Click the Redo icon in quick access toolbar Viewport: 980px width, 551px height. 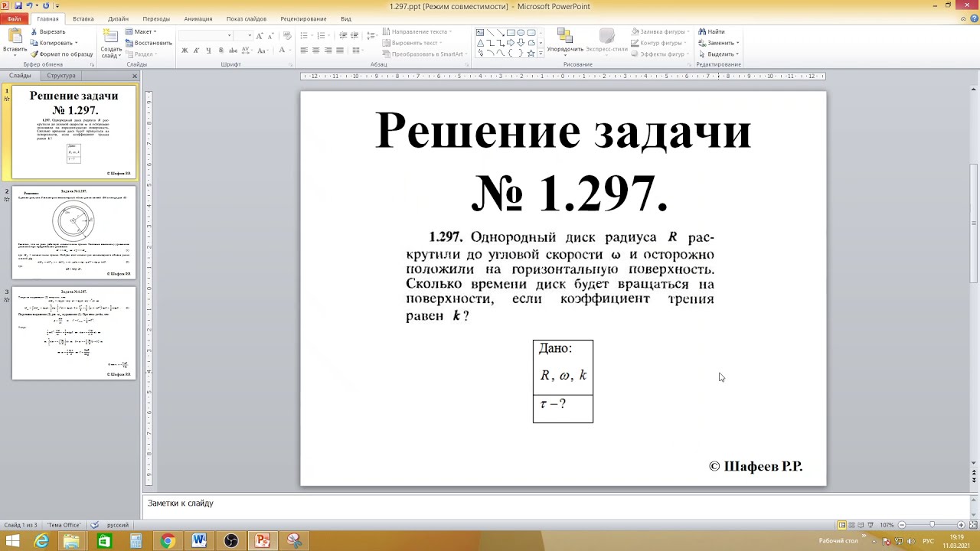coord(47,5)
